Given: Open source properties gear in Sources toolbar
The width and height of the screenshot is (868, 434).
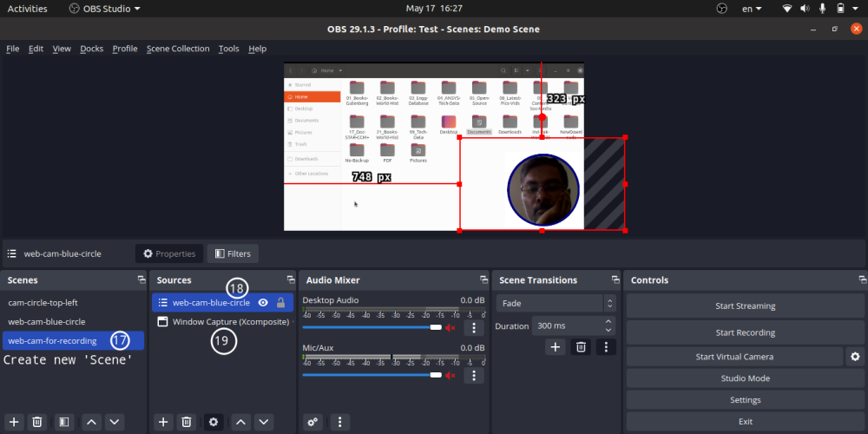Looking at the screenshot, I should point(214,423).
